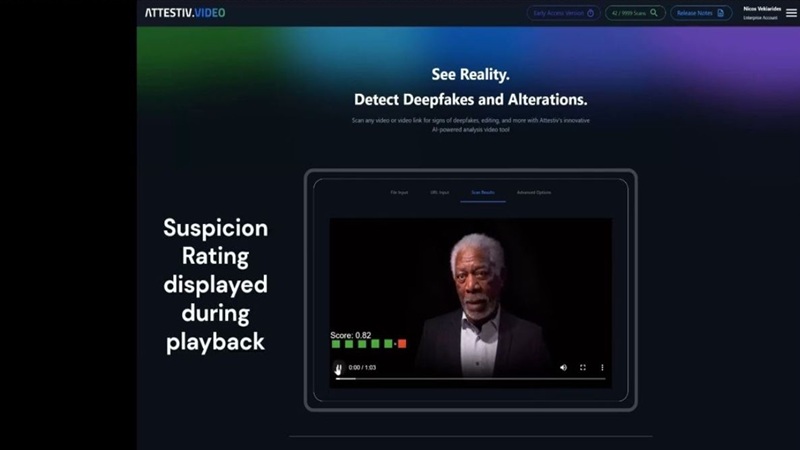Click the Attestiv.Video logo
The image size is (800, 450).
pos(185,13)
